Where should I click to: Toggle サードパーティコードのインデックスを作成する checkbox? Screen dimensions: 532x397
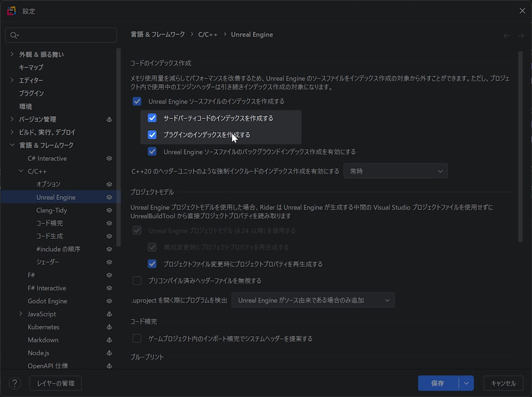pos(152,118)
